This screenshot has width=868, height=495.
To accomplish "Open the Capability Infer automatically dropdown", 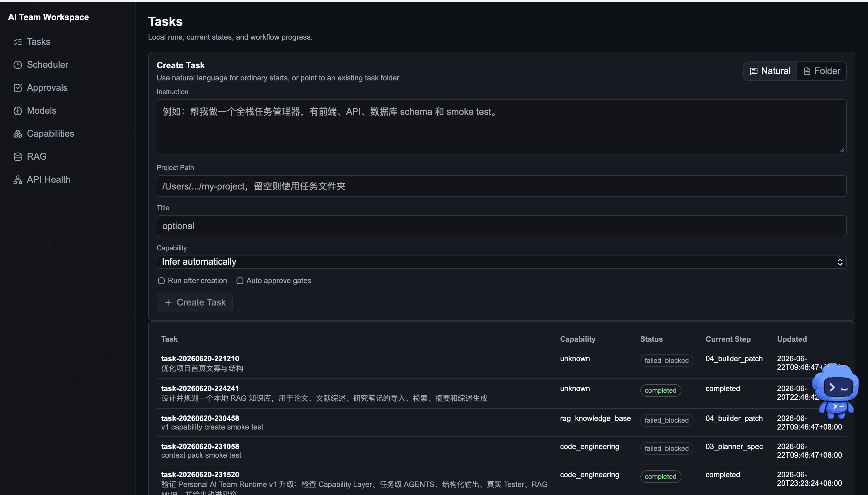I will click(x=501, y=262).
